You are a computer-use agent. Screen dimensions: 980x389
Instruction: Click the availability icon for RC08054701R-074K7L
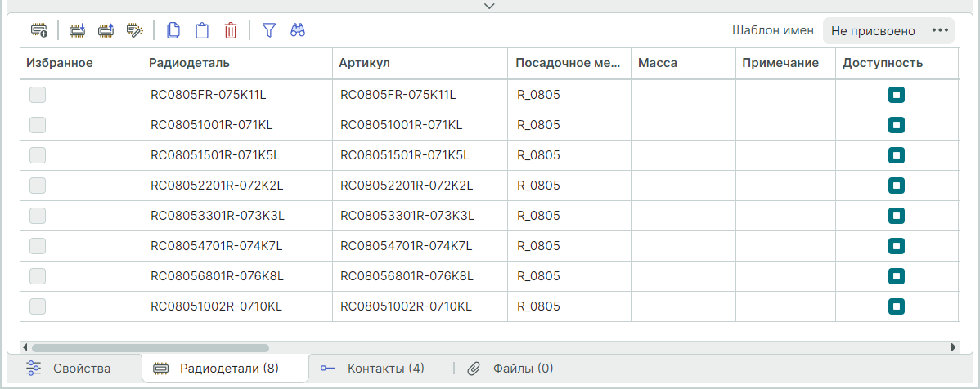click(x=897, y=246)
